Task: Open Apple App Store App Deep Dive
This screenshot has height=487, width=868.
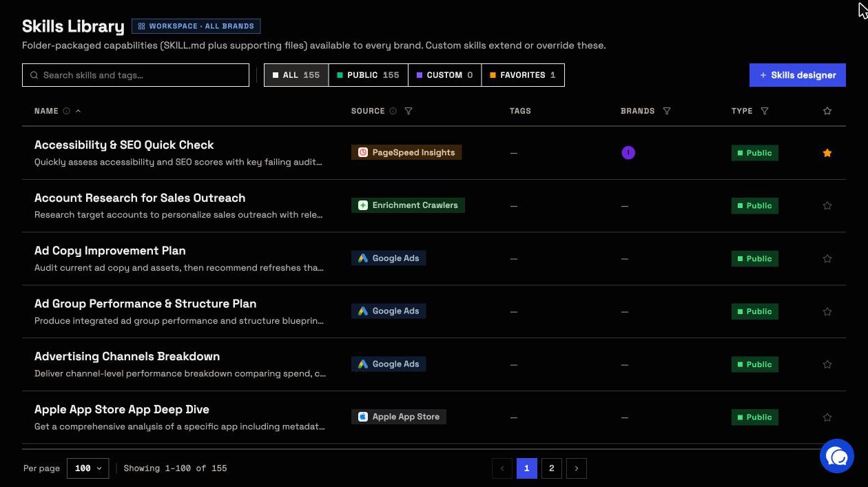Action: [x=122, y=409]
